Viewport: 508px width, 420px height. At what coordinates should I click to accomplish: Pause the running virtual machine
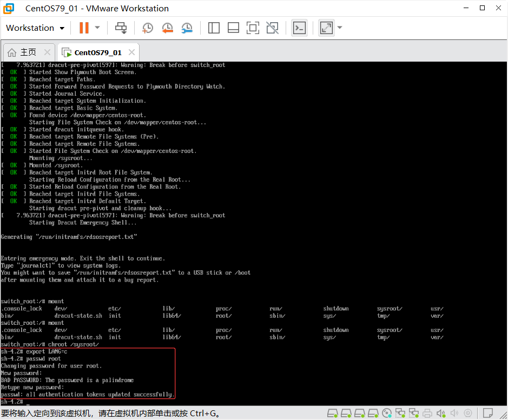(84, 28)
